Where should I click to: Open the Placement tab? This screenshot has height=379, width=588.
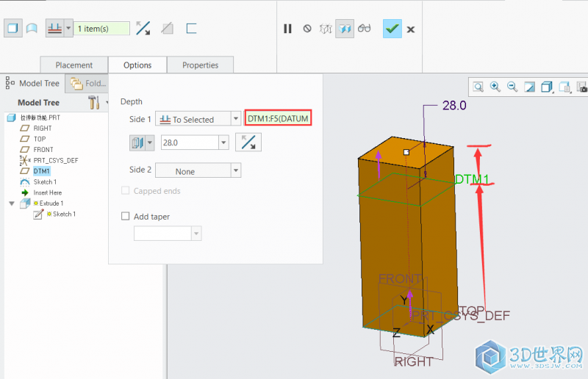[74, 65]
